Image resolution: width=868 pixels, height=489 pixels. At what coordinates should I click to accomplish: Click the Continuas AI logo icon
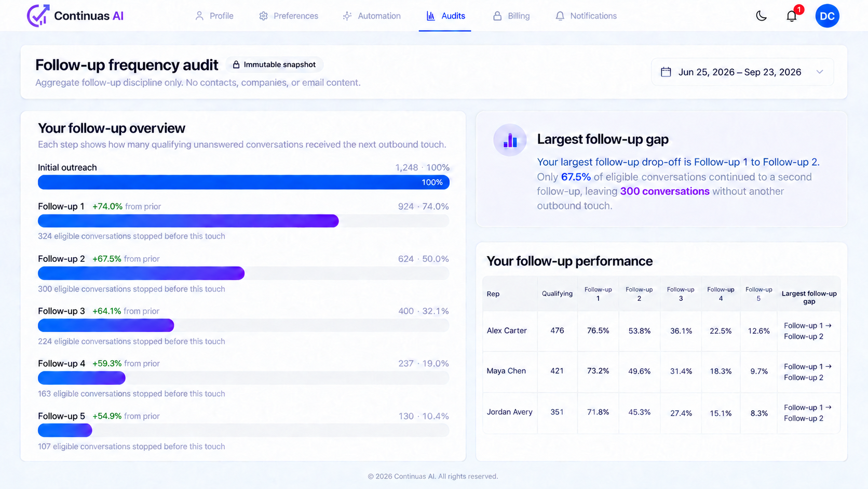pos(38,16)
